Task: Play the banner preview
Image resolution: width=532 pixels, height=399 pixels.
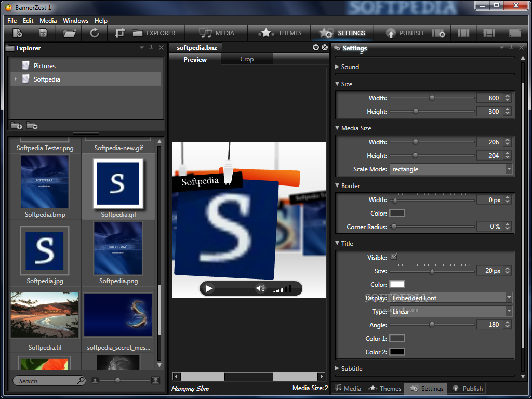Action: [209, 289]
